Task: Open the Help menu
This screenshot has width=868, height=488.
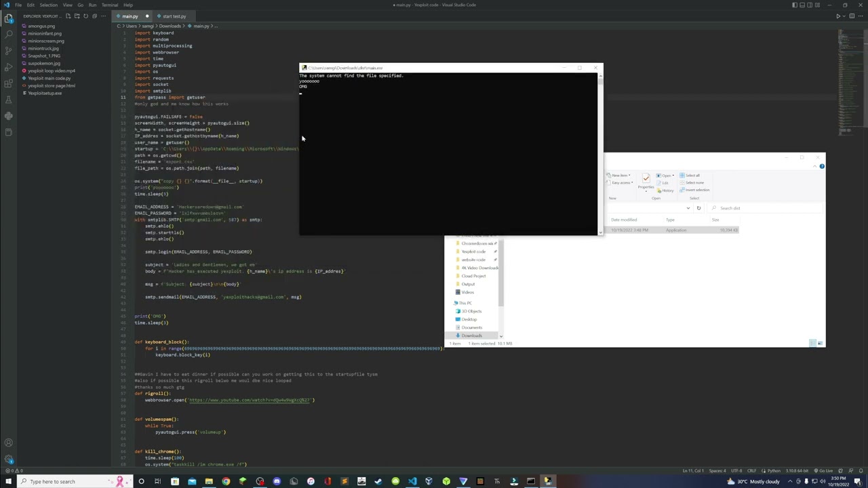Action: pos(128,5)
